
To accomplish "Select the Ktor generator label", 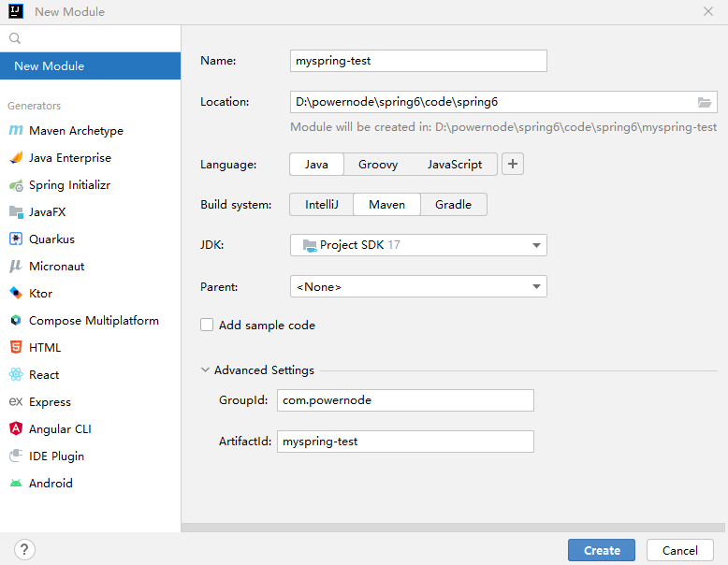I will 40,294.
